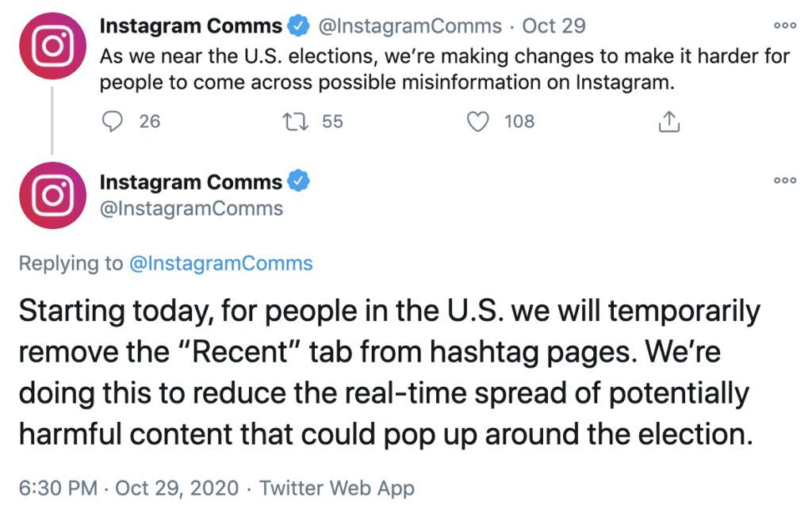Image resolution: width=812 pixels, height=513 pixels.
Task: View the 55 retweets count
Action: (x=332, y=121)
